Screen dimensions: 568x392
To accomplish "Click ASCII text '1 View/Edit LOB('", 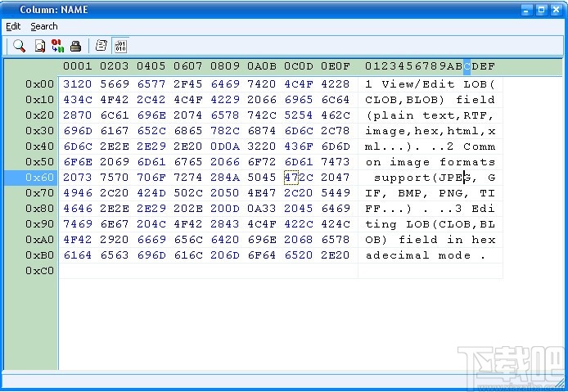I will (x=430, y=84).
